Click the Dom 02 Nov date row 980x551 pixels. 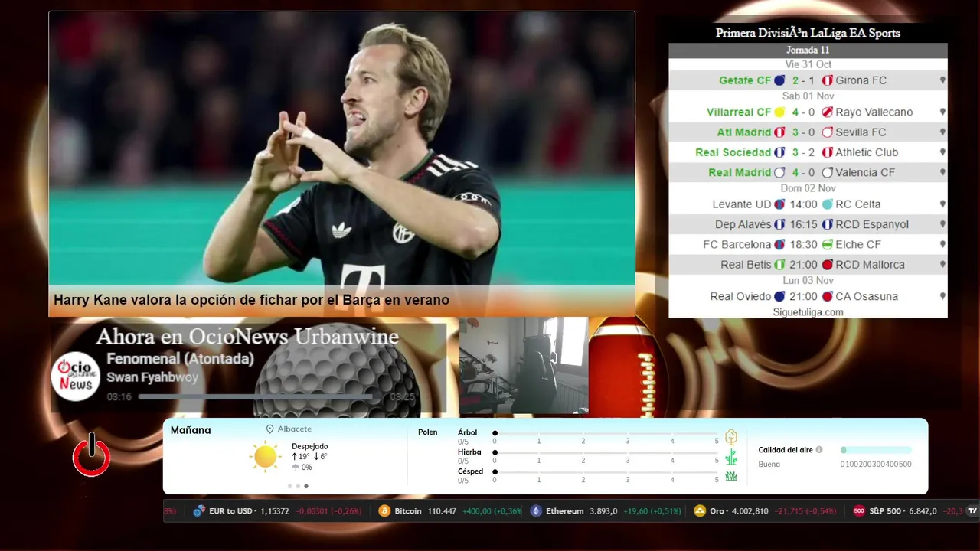point(808,188)
